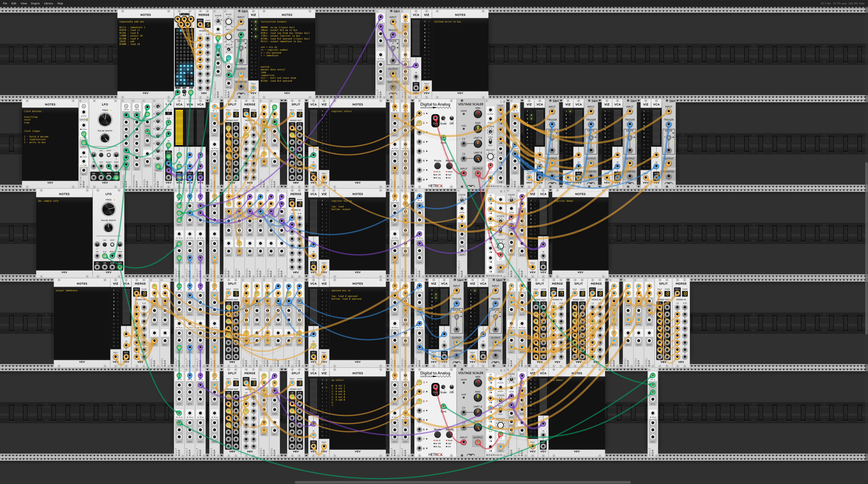868x484 pixels.
Task: Click PWM jack on LFO beside 'clock buttons' notes
Action: click(116, 166)
